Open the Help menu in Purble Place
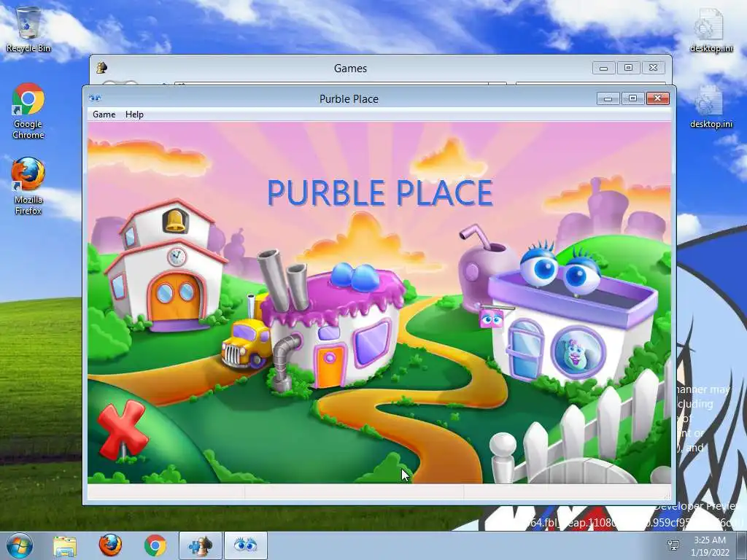This screenshot has height=560, width=747. click(x=134, y=114)
